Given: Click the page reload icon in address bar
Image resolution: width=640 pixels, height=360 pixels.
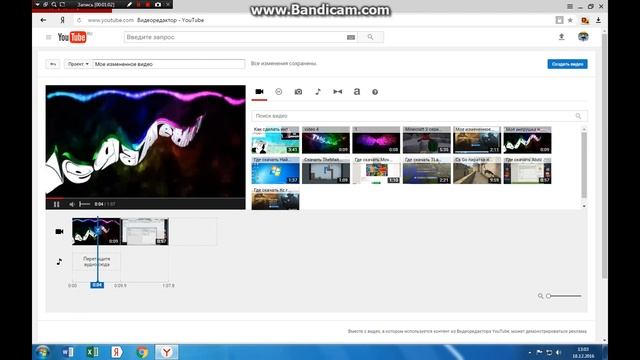Looking at the screenshot, I should click(79, 20).
